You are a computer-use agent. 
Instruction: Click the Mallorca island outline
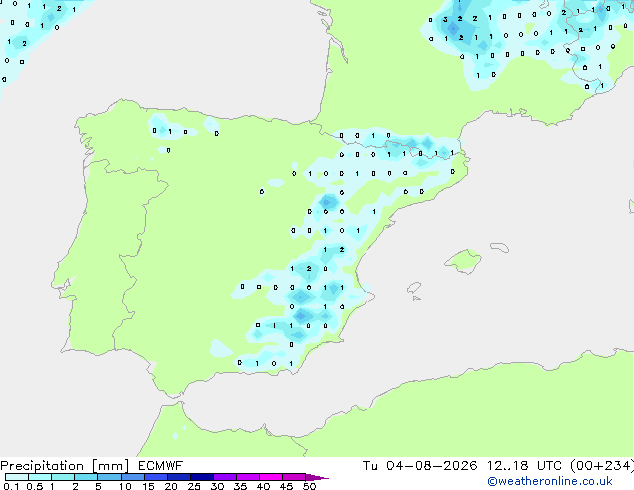pyautogui.click(x=463, y=262)
